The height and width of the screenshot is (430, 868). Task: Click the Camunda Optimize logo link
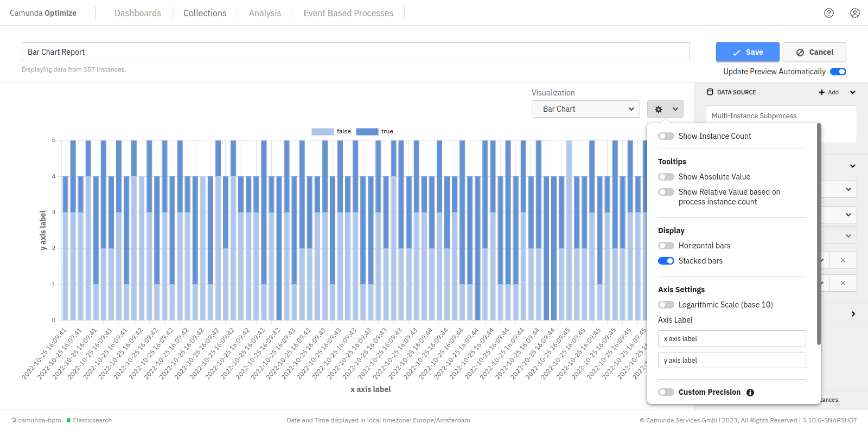[43, 13]
